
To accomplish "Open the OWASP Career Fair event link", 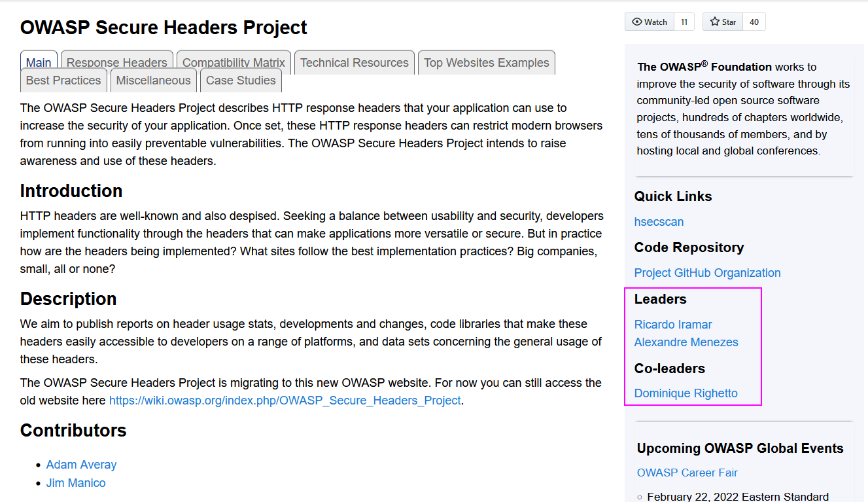I will [x=687, y=473].
